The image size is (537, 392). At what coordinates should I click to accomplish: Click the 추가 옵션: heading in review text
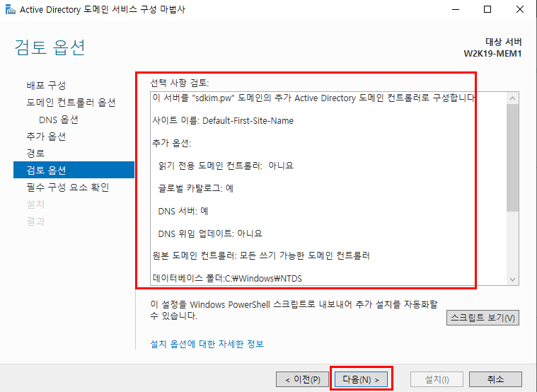pos(172,143)
